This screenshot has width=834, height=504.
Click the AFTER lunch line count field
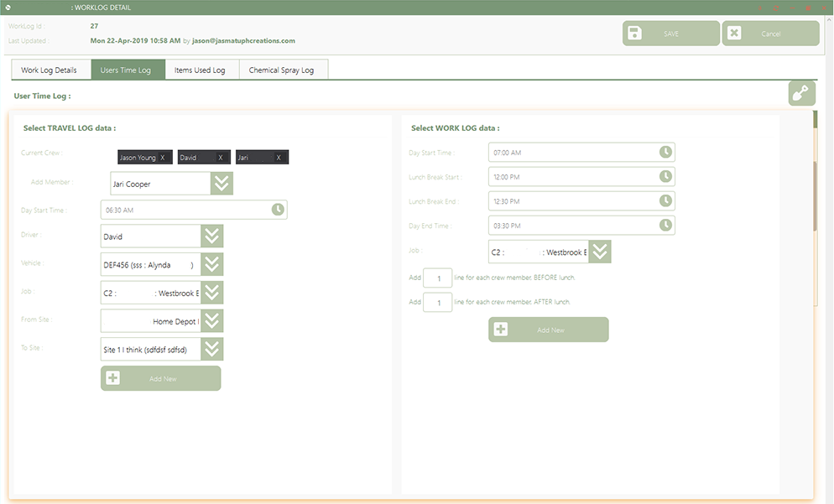coord(438,302)
